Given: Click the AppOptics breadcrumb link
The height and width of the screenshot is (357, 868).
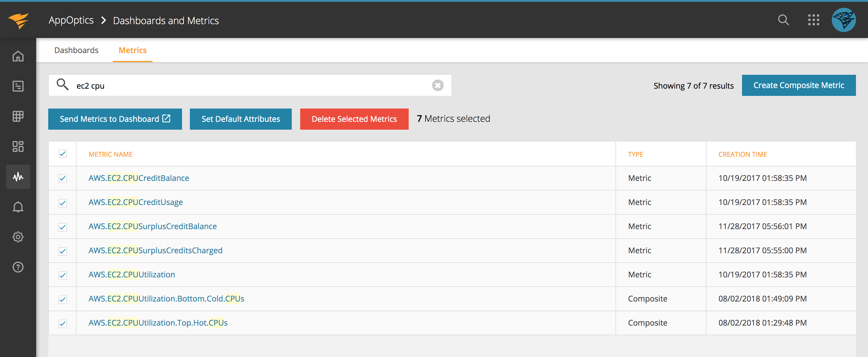Looking at the screenshot, I should tap(71, 21).
